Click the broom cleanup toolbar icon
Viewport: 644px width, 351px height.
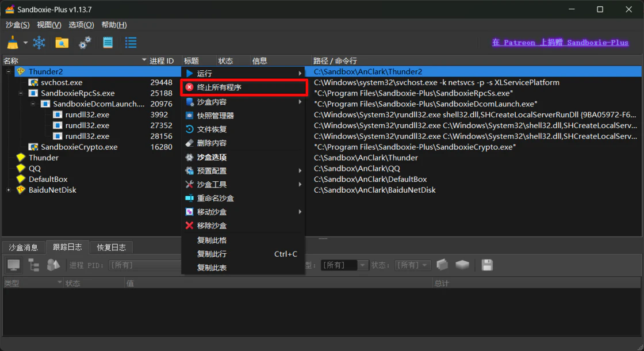coord(13,43)
